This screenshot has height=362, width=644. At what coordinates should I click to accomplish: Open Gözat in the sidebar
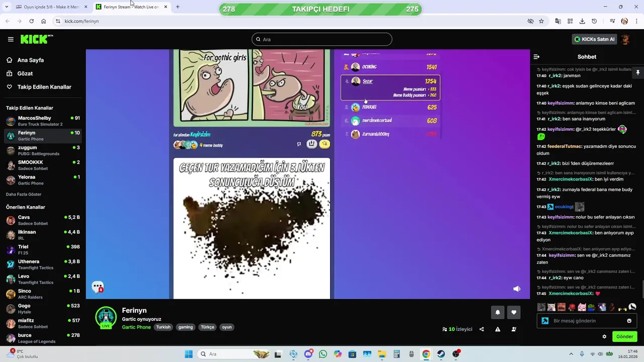tap(25, 73)
